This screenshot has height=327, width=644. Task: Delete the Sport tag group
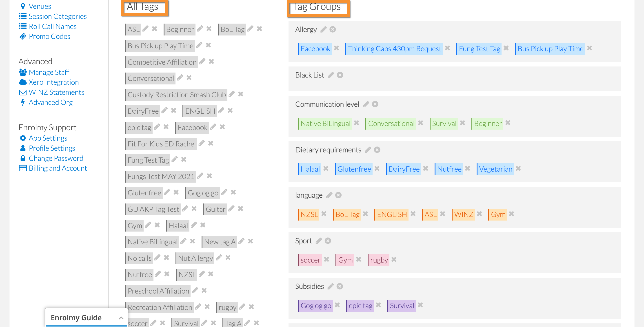tap(328, 241)
